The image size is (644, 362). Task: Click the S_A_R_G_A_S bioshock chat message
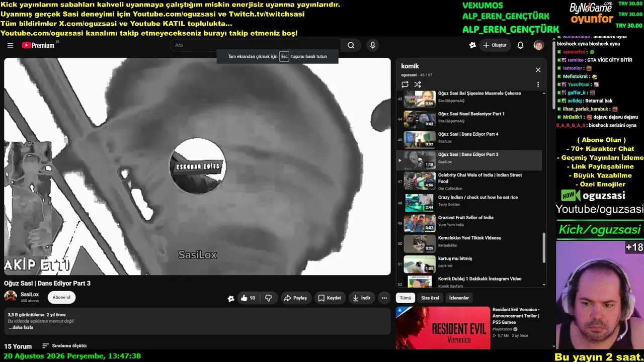[596, 125]
